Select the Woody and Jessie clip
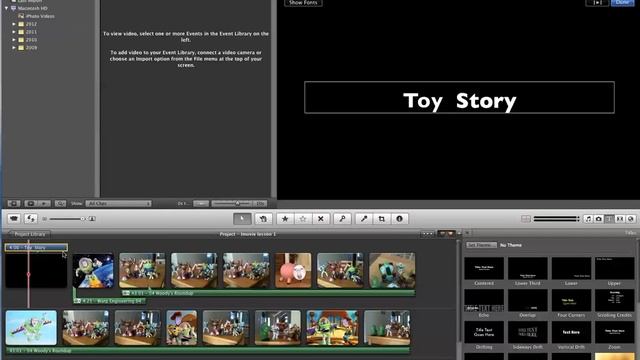The height and width of the screenshot is (360, 640). coord(182,328)
